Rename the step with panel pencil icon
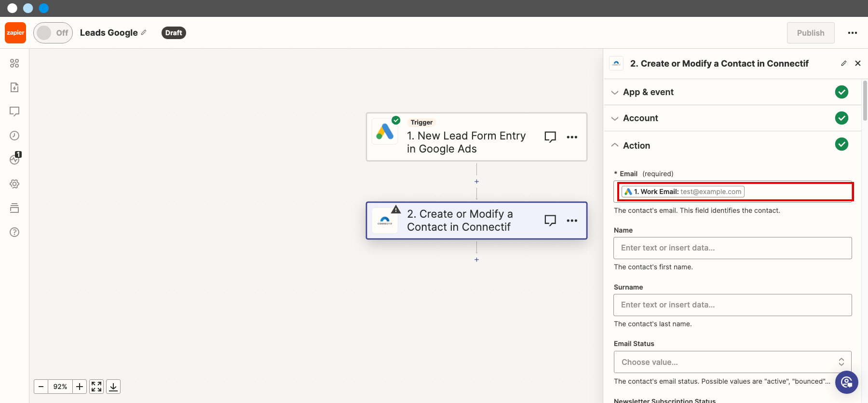868x403 pixels. pos(844,63)
